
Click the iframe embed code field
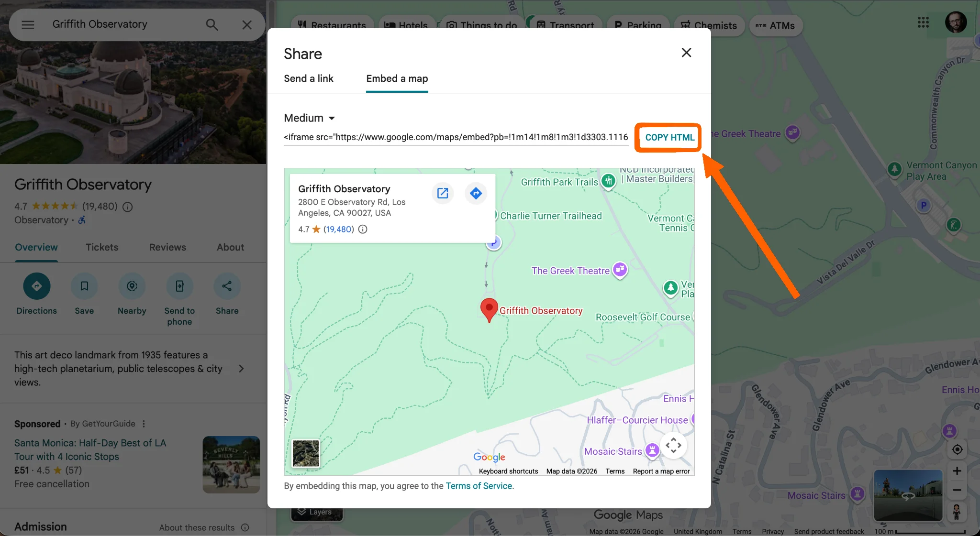[x=456, y=137]
